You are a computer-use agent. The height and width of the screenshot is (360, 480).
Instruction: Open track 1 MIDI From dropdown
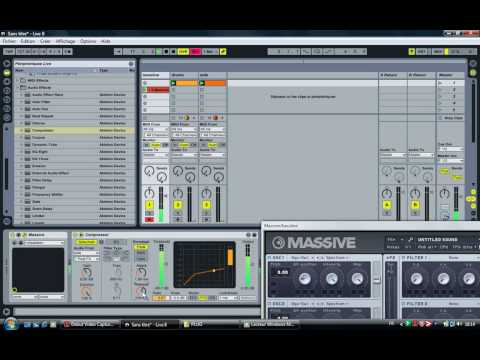[156, 129]
